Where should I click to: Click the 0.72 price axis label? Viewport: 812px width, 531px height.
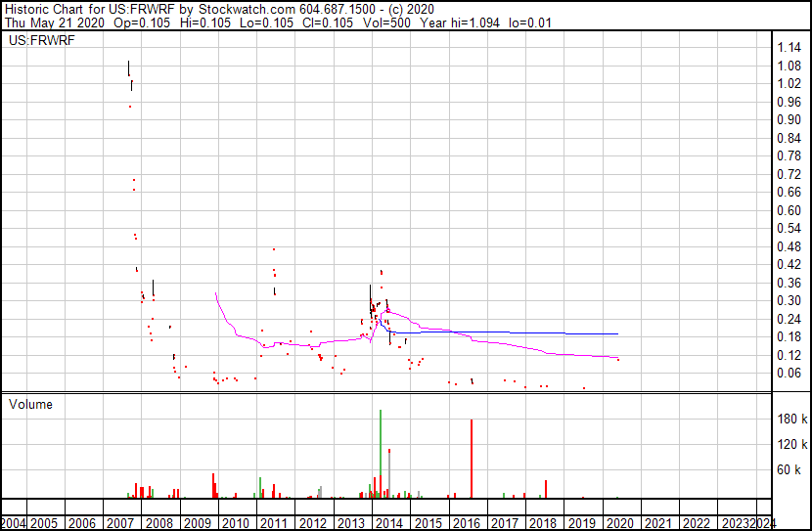pyautogui.click(x=789, y=174)
